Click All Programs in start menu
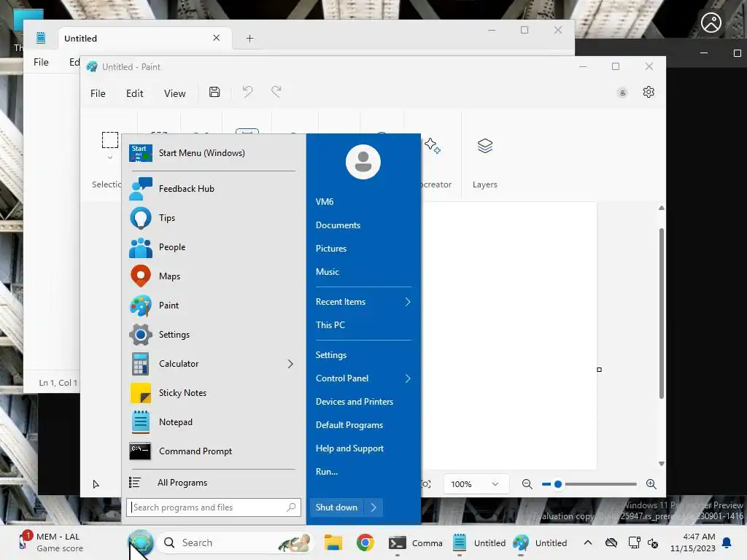 [x=213, y=483]
